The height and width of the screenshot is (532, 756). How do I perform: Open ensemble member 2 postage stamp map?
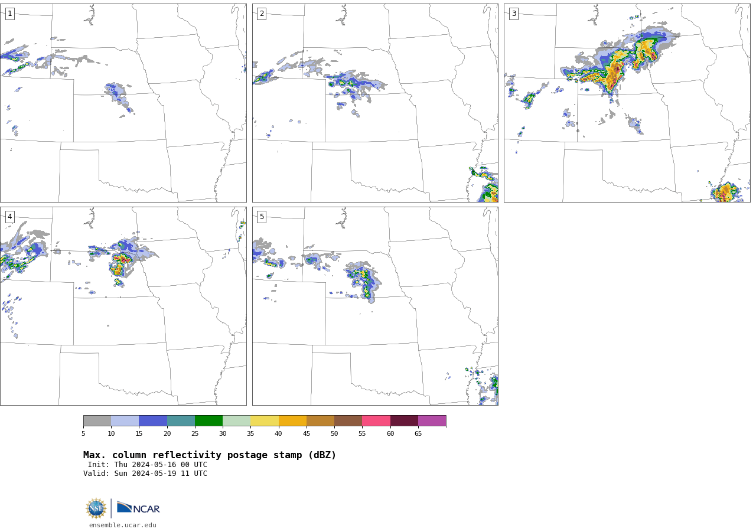click(x=375, y=103)
